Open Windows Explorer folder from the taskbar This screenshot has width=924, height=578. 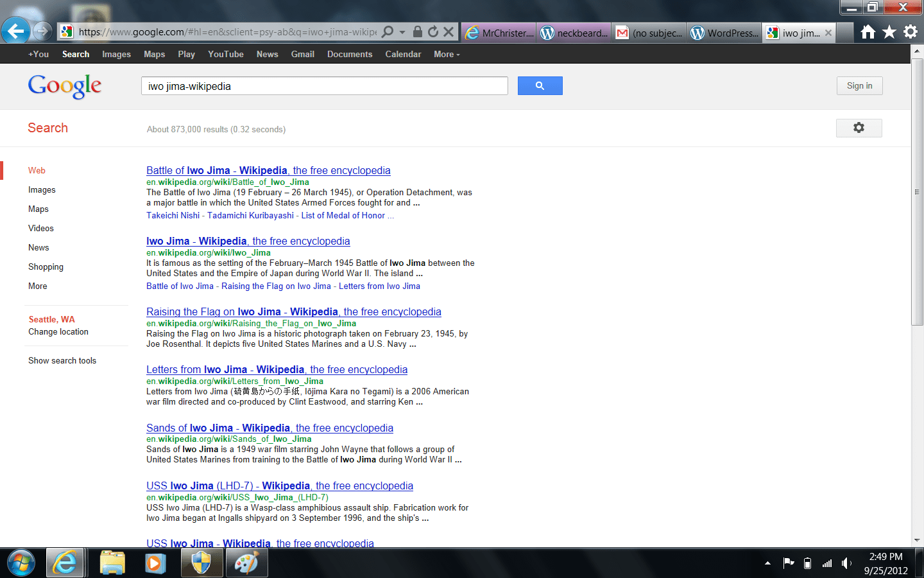(112, 563)
